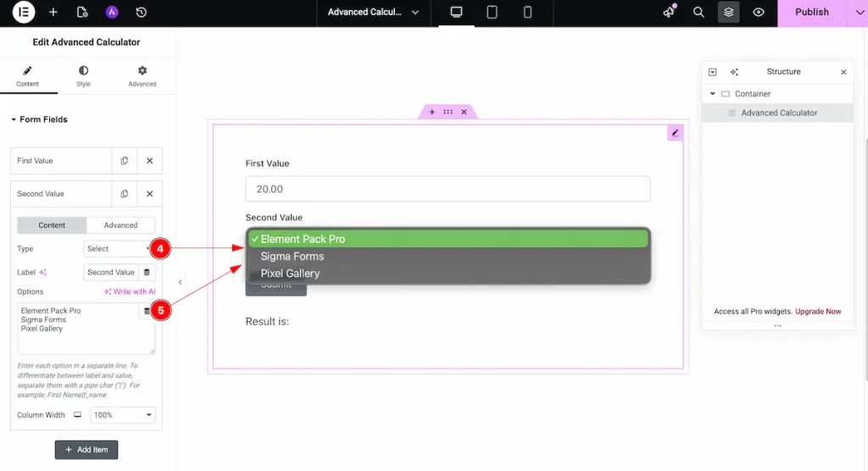Switch to tablet preview mode
Screen dimensions: 868x471
[492, 12]
